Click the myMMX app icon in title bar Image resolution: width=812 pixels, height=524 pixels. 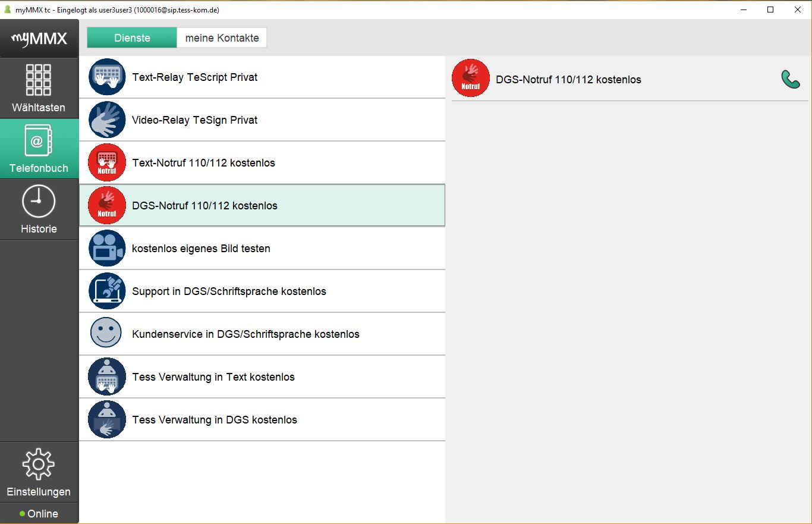(x=8, y=10)
